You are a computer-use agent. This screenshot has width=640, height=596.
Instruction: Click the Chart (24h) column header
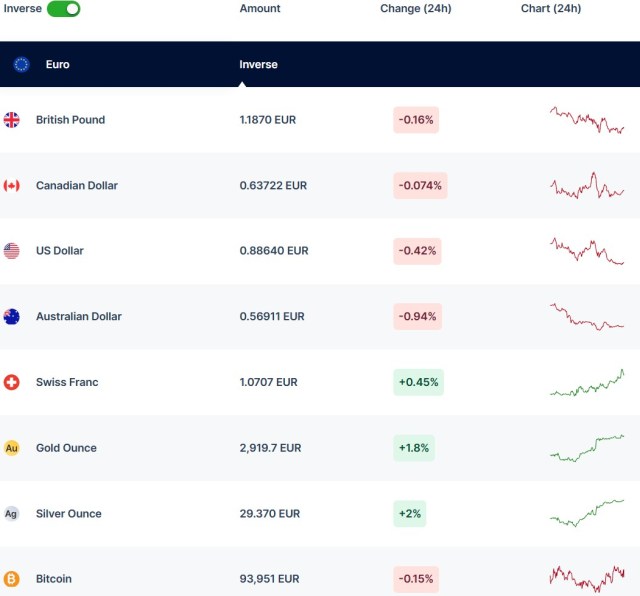point(550,9)
